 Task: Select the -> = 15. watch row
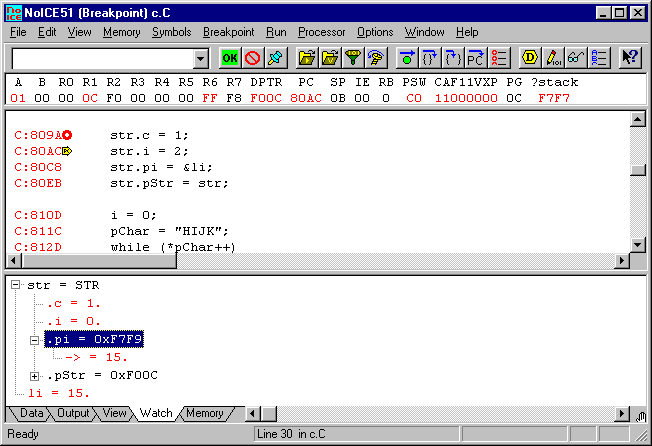96,357
